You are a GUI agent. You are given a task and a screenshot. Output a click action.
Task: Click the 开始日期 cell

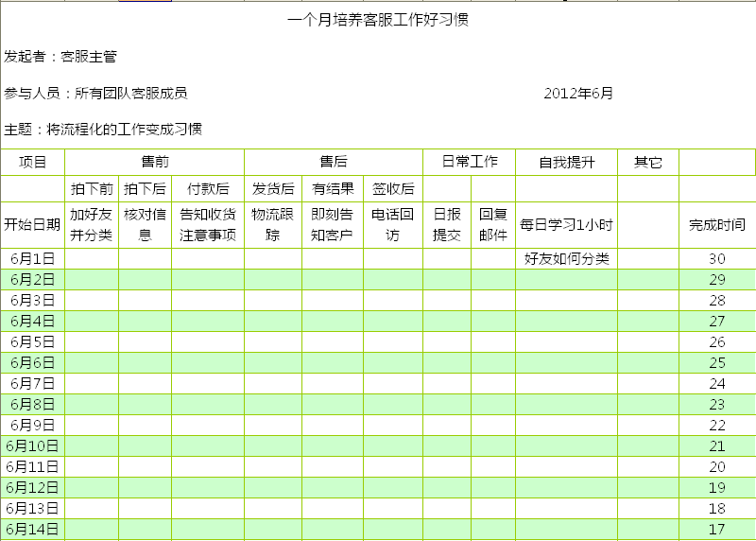(32, 225)
